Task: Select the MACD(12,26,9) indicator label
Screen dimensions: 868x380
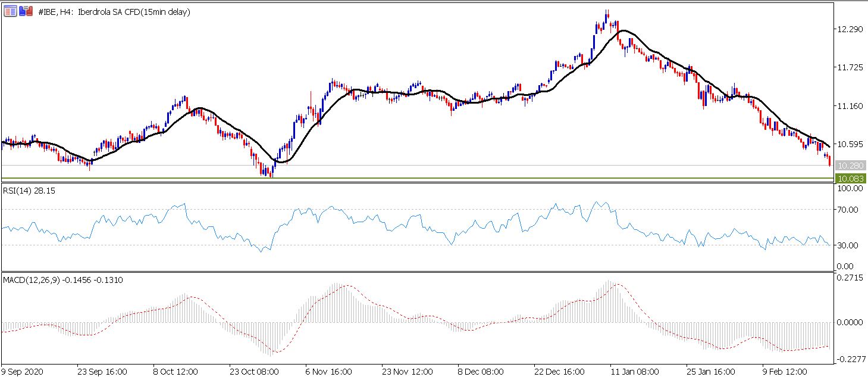Action: (63, 280)
